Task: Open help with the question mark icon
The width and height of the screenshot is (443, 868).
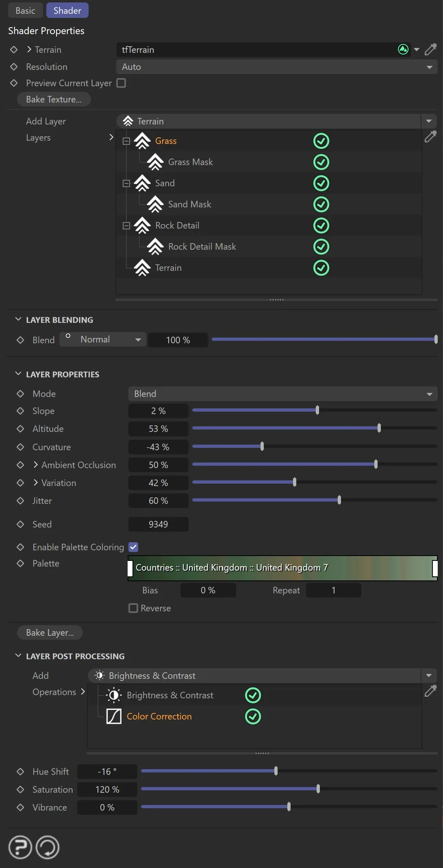Action: coord(20,847)
